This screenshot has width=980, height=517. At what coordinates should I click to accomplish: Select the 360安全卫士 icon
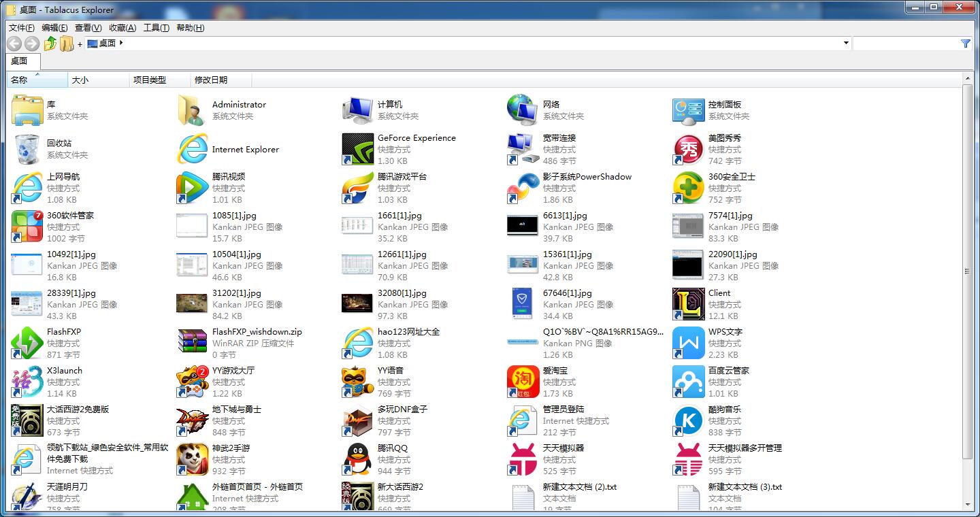[x=689, y=188]
